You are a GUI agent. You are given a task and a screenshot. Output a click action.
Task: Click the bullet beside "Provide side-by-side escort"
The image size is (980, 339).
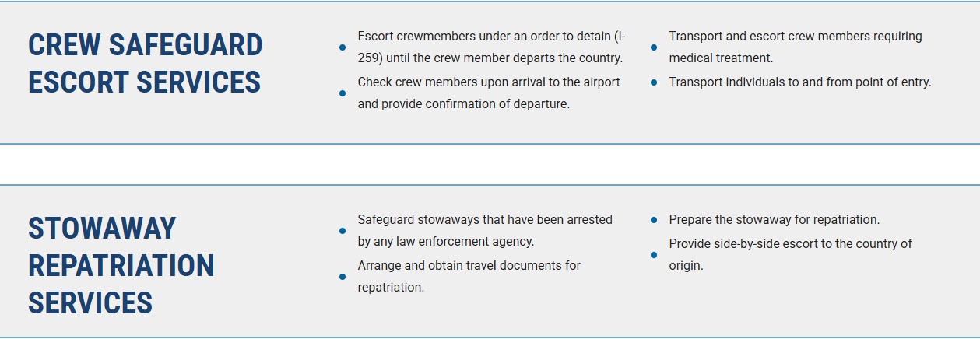click(654, 254)
